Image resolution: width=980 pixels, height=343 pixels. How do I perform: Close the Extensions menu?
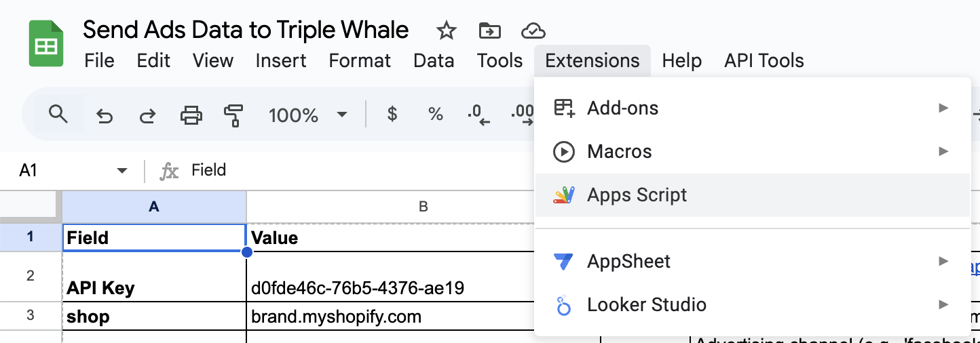click(x=592, y=61)
